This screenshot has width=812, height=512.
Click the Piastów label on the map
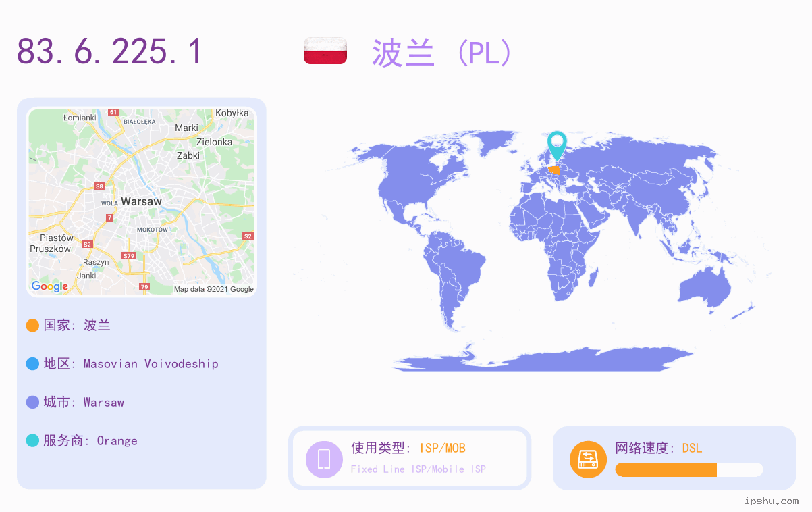[x=57, y=238]
